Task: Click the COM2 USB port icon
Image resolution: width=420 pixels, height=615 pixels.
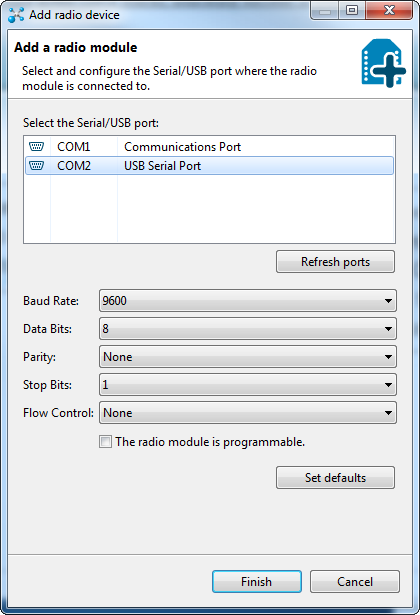Action: point(36,166)
